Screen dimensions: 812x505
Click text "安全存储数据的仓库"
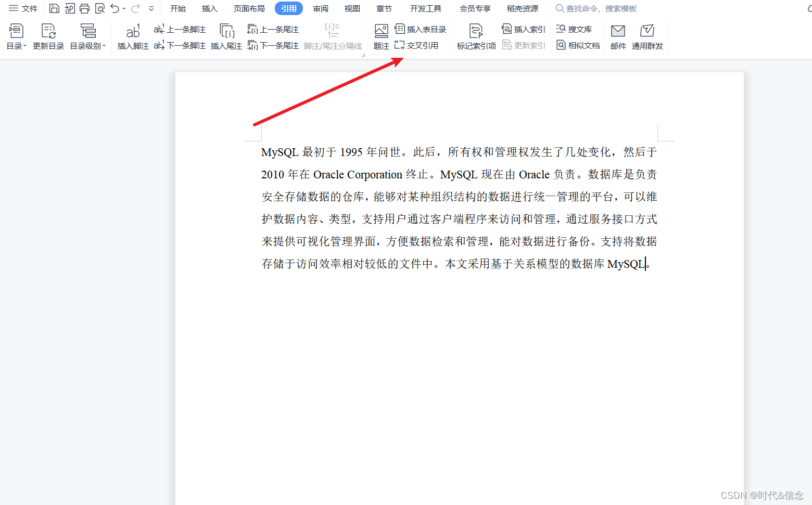point(313,197)
